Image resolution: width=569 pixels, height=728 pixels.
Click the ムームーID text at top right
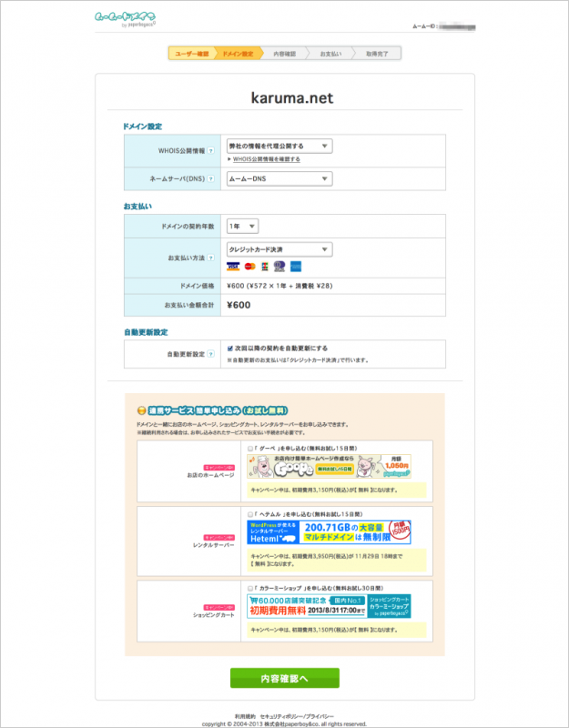(x=443, y=26)
